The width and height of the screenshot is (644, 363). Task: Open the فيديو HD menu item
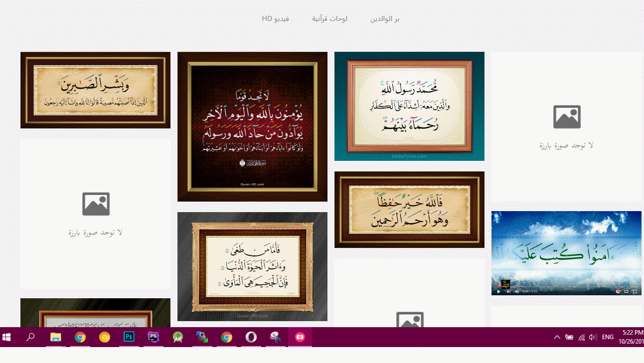pyautogui.click(x=276, y=19)
